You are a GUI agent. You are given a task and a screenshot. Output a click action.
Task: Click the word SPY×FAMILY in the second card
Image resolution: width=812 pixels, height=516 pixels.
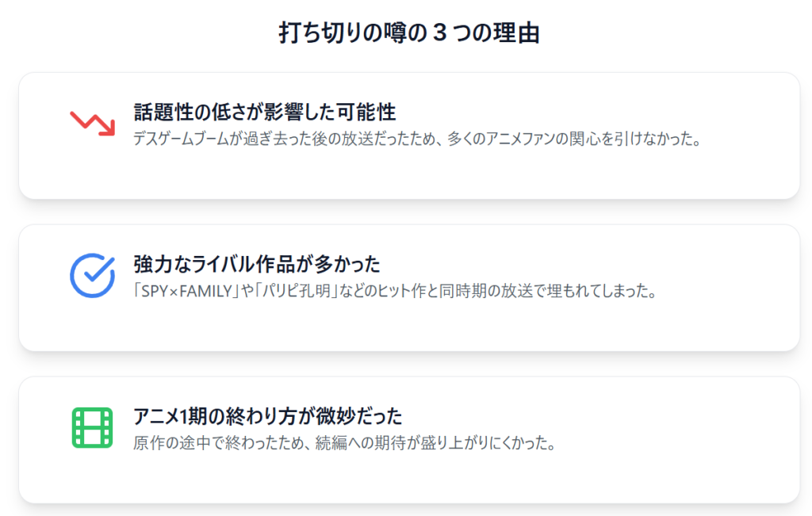[186, 292]
